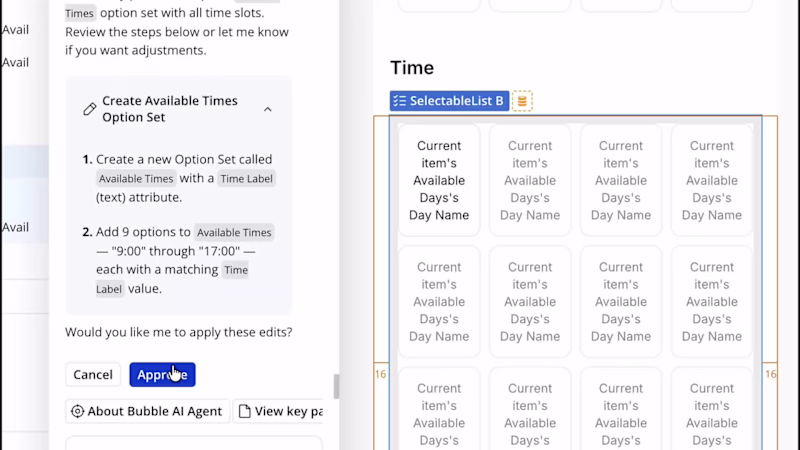The height and width of the screenshot is (450, 800).
Task: Open About Bubble AI Agent
Action: pos(147,411)
